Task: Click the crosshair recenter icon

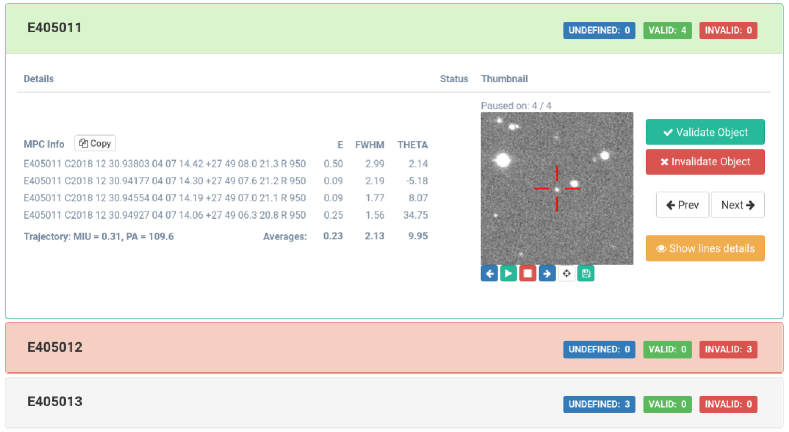Action: [x=567, y=274]
